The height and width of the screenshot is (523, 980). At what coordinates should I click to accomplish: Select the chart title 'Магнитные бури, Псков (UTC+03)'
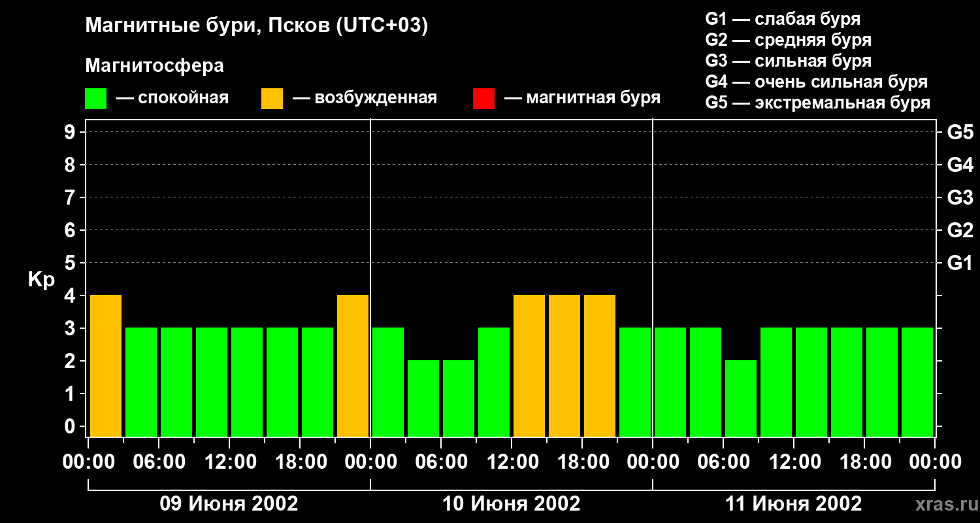257,26
